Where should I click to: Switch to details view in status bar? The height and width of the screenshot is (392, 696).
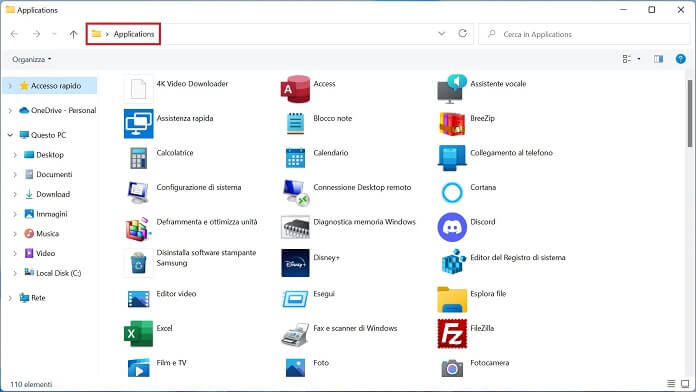tap(671, 384)
